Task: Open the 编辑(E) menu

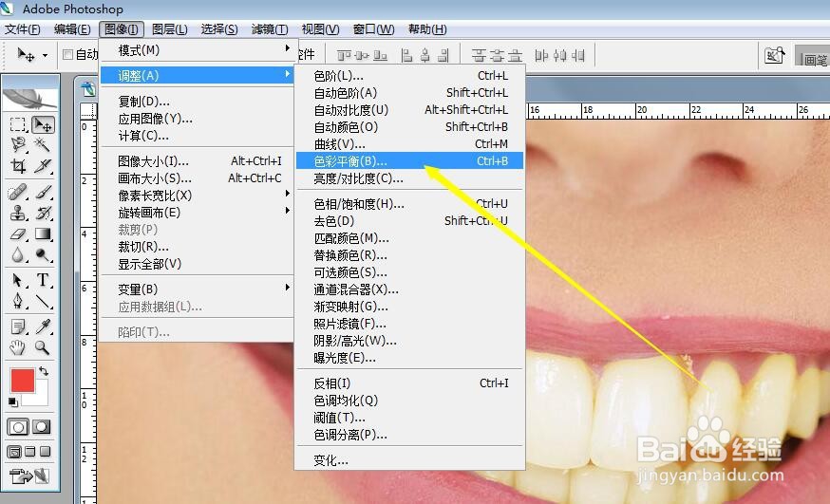Action: (72, 29)
